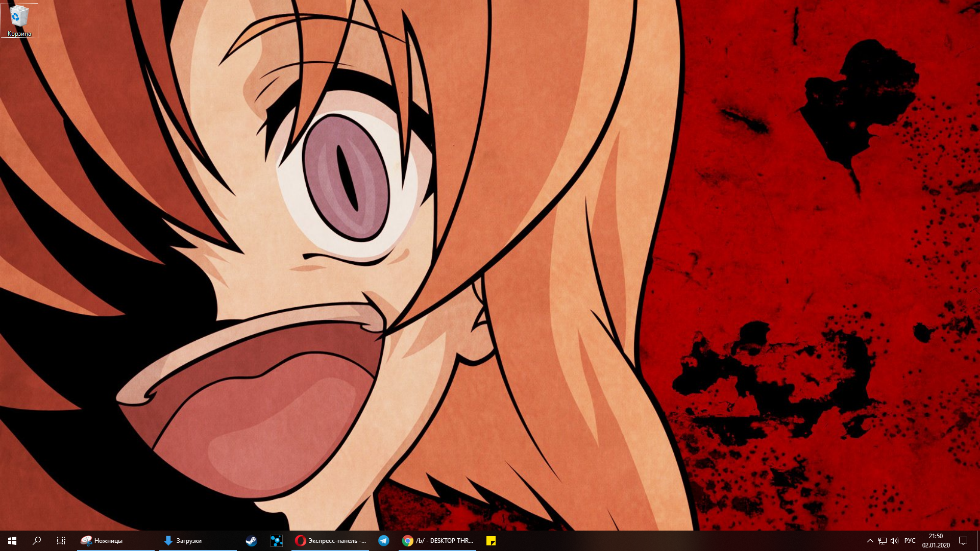This screenshot has height=551, width=980.
Task: Open the volume speaker tray icon
Action: pyautogui.click(x=894, y=541)
